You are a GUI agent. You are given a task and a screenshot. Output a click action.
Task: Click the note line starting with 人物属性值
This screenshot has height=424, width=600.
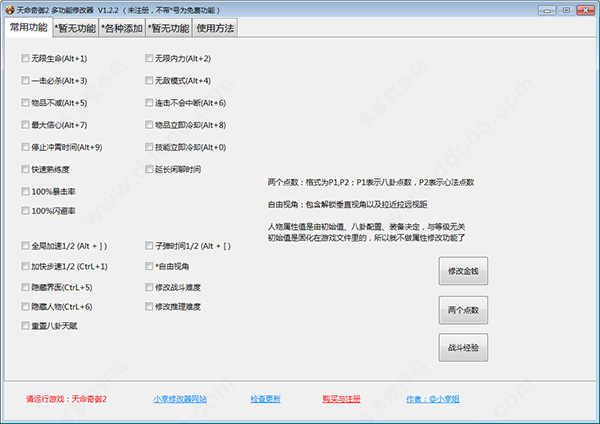[x=366, y=227]
